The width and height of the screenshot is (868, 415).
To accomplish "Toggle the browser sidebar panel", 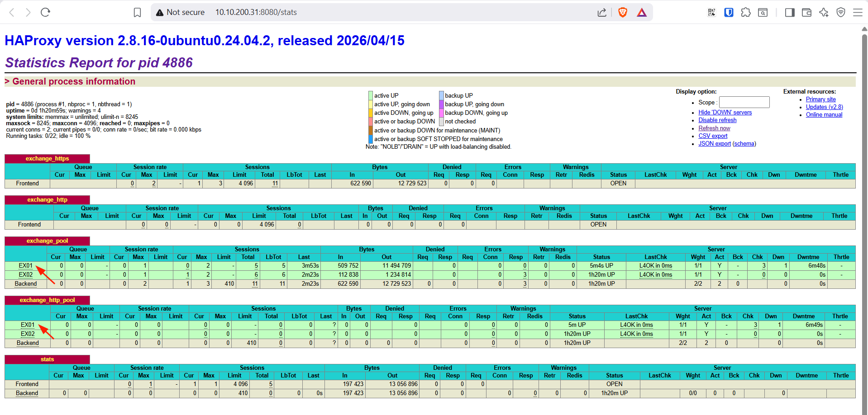I will (790, 12).
